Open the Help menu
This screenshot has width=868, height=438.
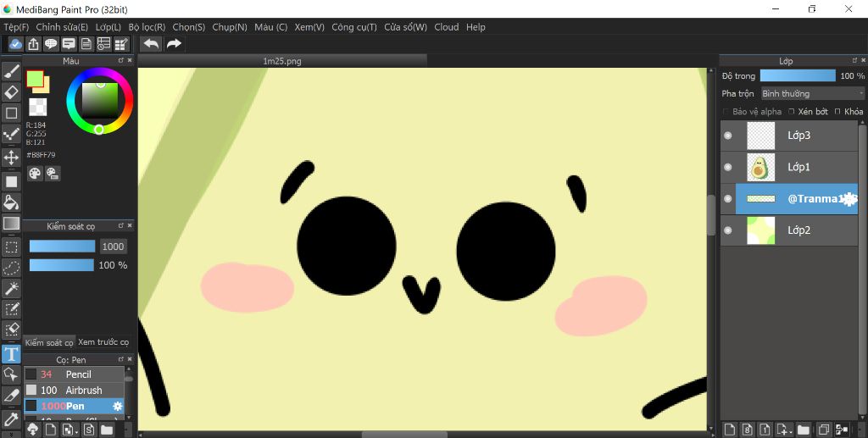coord(476,27)
